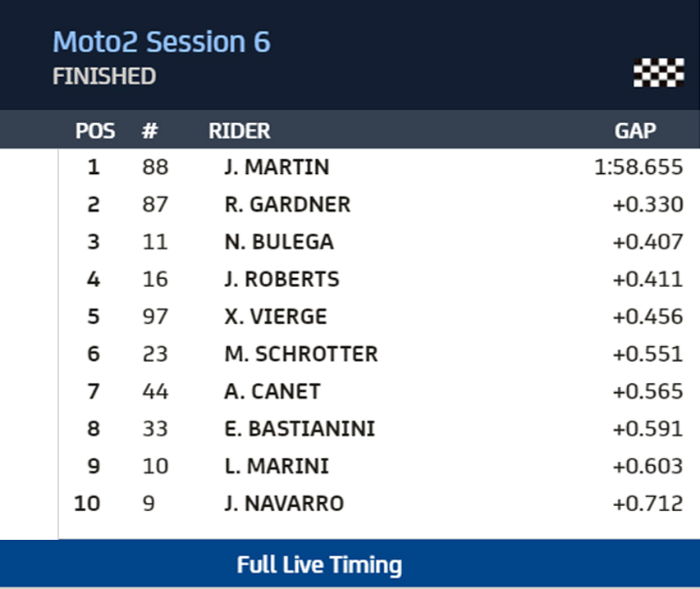The width and height of the screenshot is (700, 589).
Task: Select rider J. MARTIN row
Action: pos(277,167)
